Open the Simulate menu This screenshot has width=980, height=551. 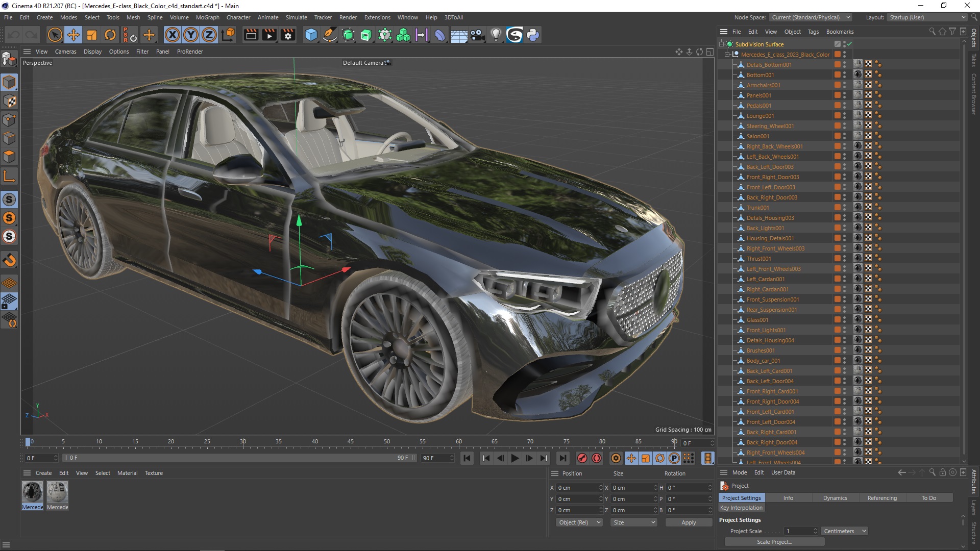296,17
